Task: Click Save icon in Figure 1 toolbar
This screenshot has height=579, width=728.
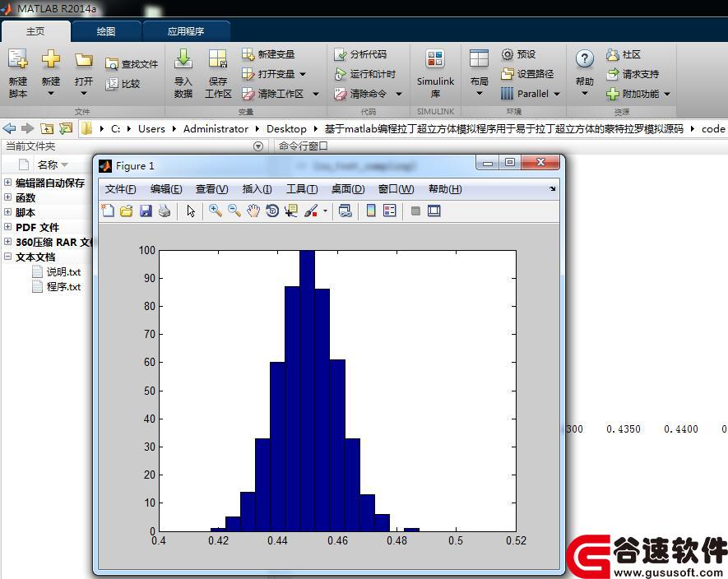Action: 146,211
